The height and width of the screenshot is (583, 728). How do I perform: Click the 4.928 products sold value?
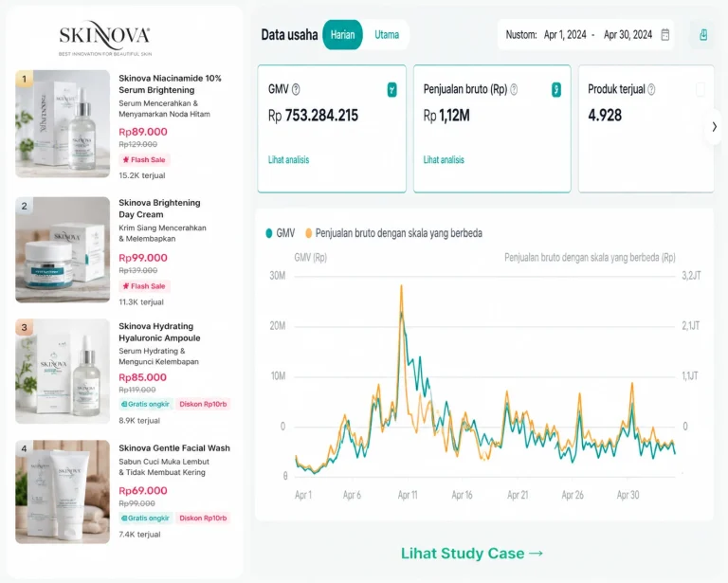(x=605, y=115)
